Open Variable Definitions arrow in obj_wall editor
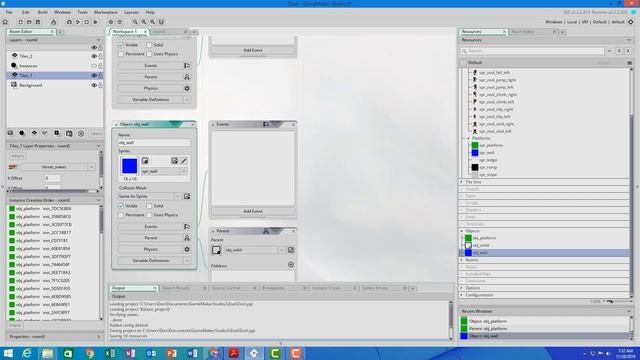The image size is (640, 360). [x=187, y=260]
